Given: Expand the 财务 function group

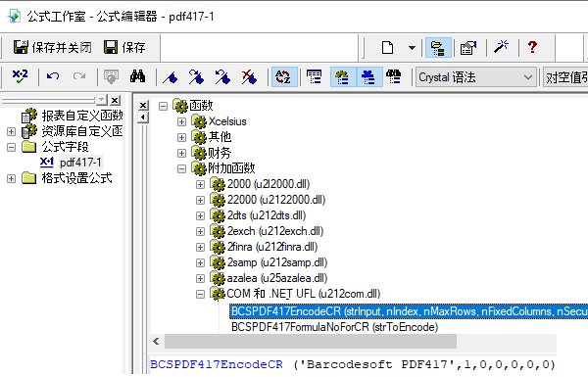Looking at the screenshot, I should [x=181, y=154].
